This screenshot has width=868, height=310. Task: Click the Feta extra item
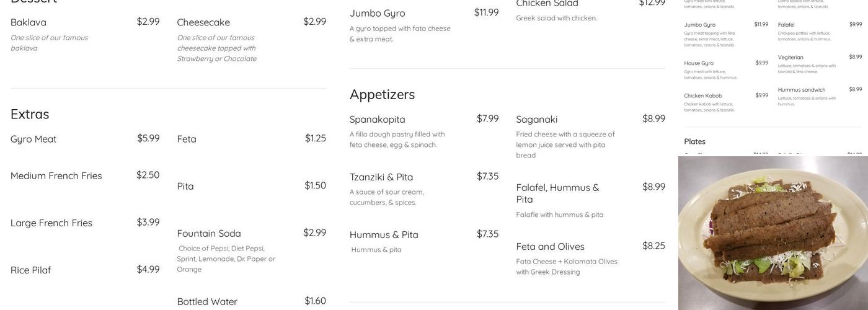[x=187, y=139]
